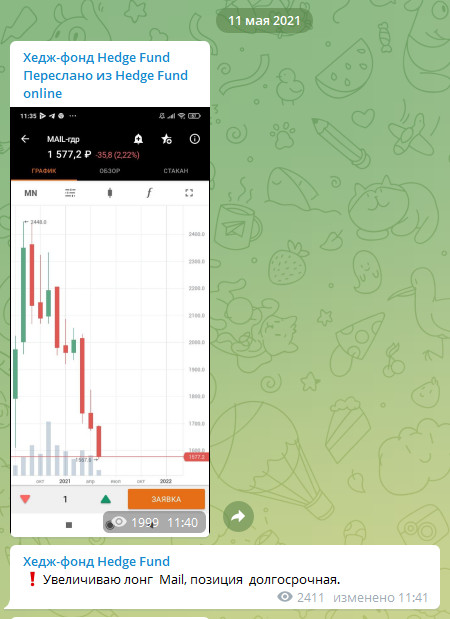Image resolution: width=450 pixels, height=619 pixels.
Task: Open the Хедж-фонд Hedge Fund channel name link
Action: point(96,58)
